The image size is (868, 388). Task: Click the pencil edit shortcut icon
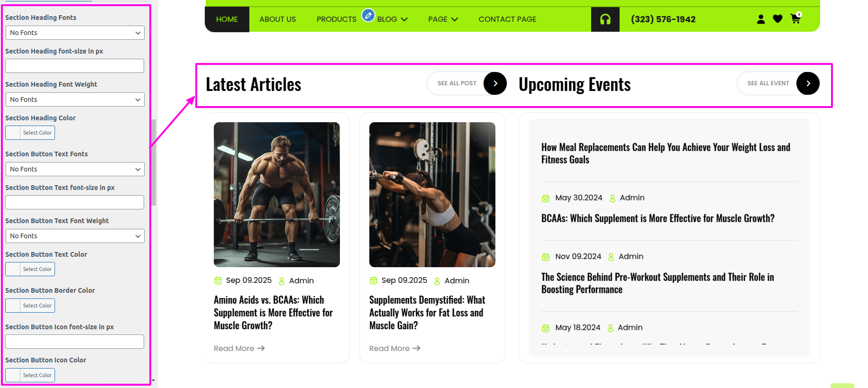pyautogui.click(x=368, y=16)
